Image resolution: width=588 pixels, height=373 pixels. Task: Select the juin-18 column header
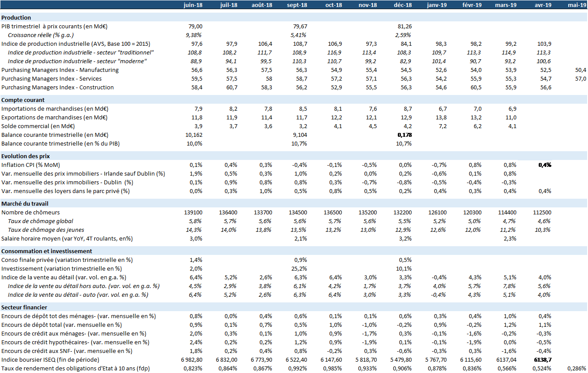tap(194, 5)
